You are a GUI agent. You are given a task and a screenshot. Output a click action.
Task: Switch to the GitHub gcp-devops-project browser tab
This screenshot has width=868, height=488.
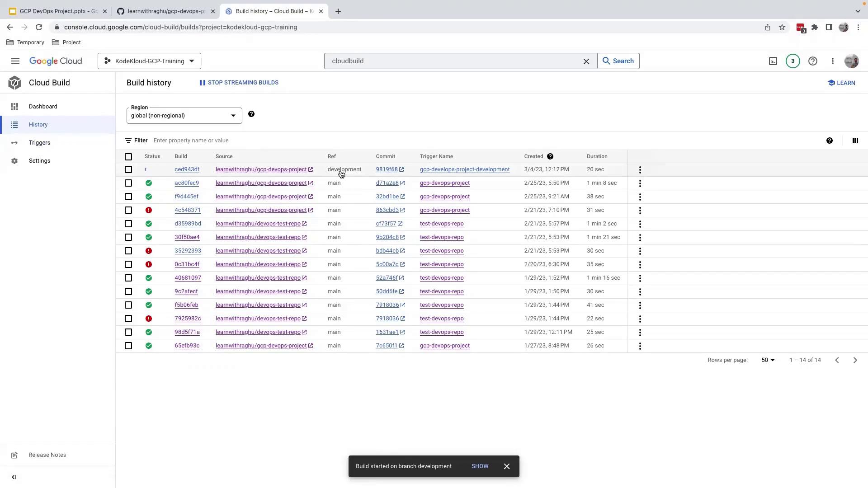coord(166,11)
